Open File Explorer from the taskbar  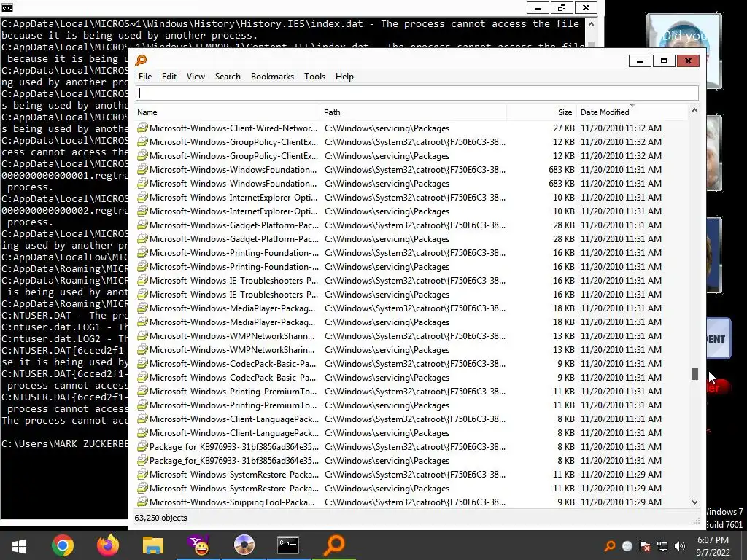tap(153, 545)
